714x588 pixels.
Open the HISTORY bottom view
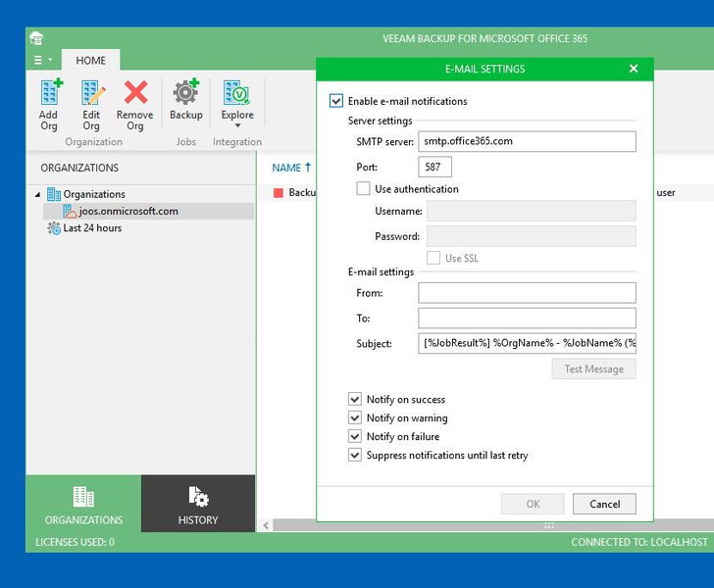(198, 505)
